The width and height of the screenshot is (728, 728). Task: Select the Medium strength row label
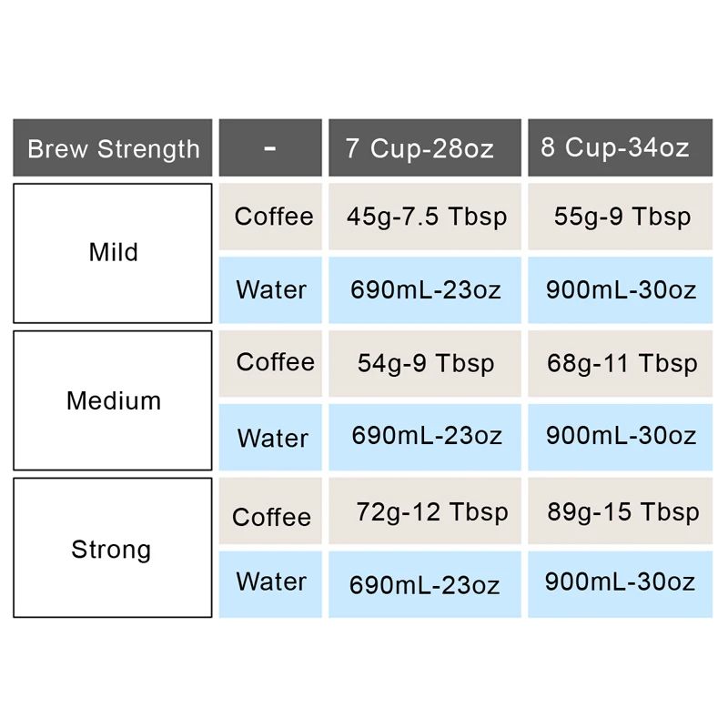(x=112, y=400)
